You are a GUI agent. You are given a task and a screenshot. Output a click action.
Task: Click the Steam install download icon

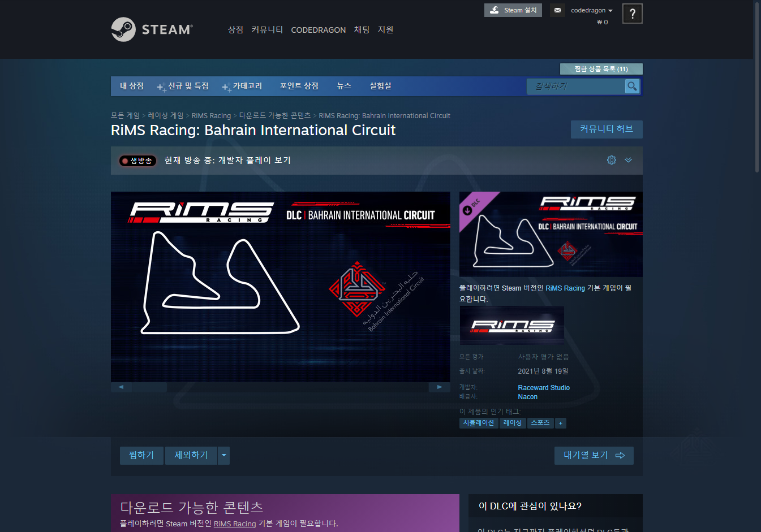(495, 10)
